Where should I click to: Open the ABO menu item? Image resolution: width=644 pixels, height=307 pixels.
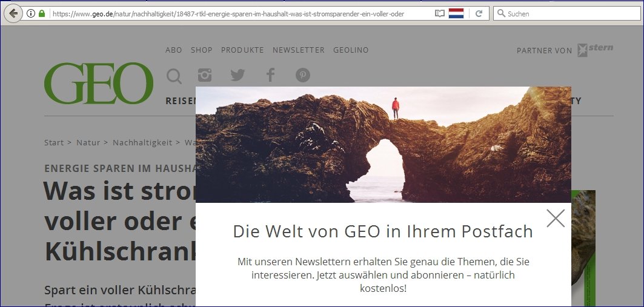[174, 50]
